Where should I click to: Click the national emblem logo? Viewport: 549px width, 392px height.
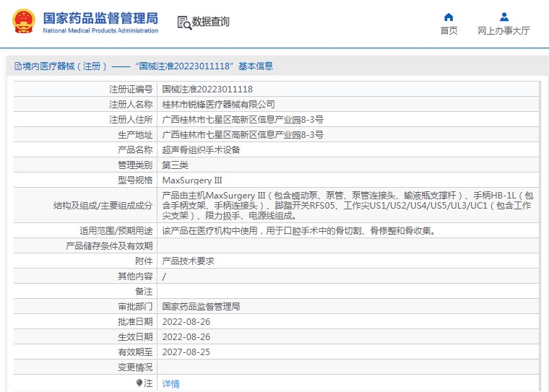click(24, 21)
